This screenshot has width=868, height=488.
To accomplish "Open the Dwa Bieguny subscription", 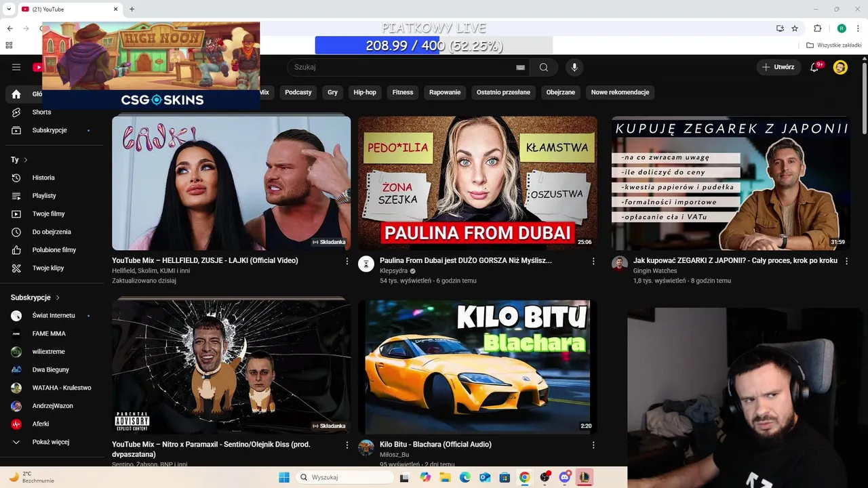I will pyautogui.click(x=52, y=370).
